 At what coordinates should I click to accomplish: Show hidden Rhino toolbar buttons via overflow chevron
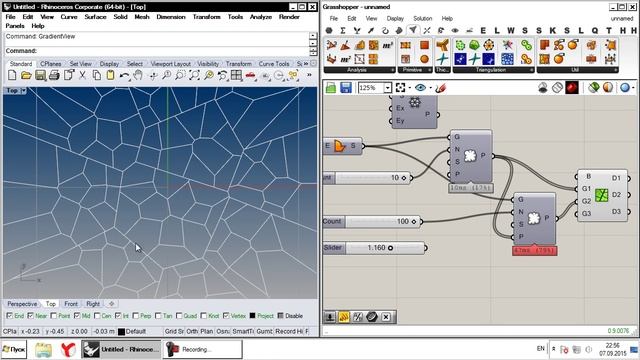(x=309, y=75)
